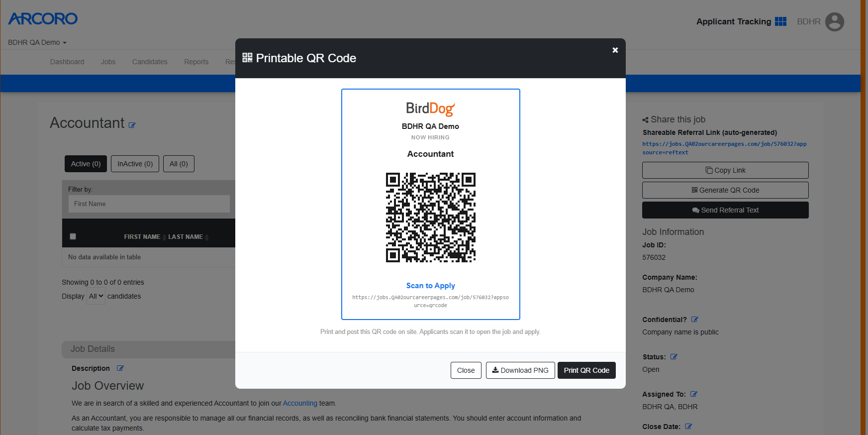Click the Share this job icon
Viewport: 868px width, 435px height.
click(645, 120)
